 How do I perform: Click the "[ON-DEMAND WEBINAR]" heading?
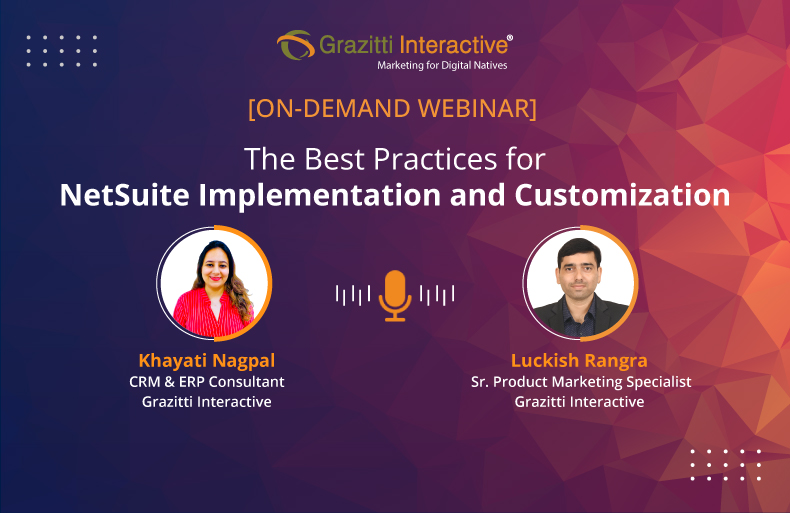pos(392,108)
